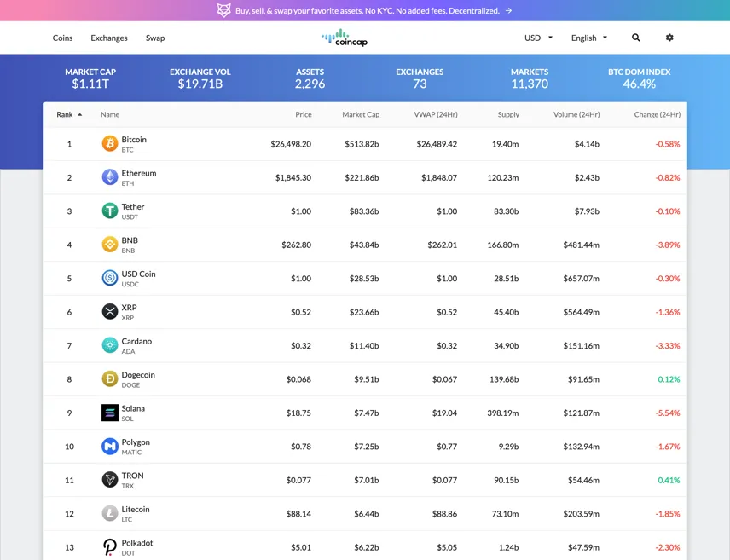Open the XRP name link
Image resolution: width=730 pixels, height=560 pixels.
[129, 307]
